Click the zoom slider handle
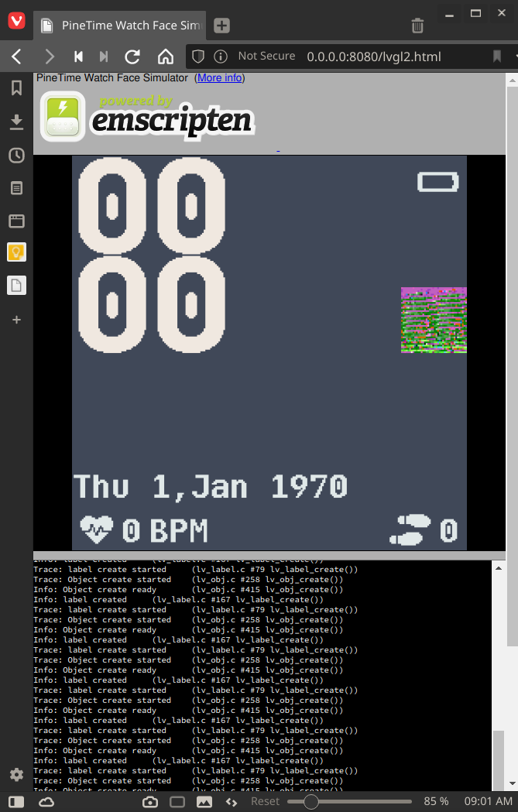Screen dimensions: 518x812 coord(310,802)
